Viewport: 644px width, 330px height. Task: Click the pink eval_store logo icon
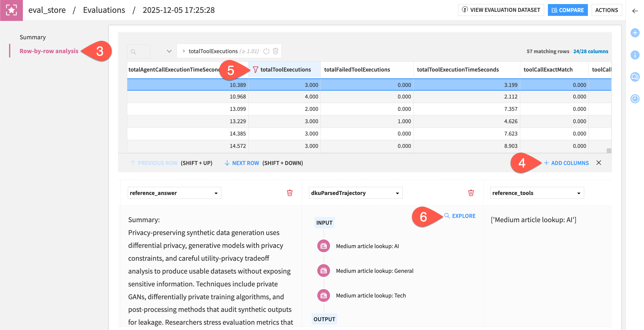[x=12, y=10]
